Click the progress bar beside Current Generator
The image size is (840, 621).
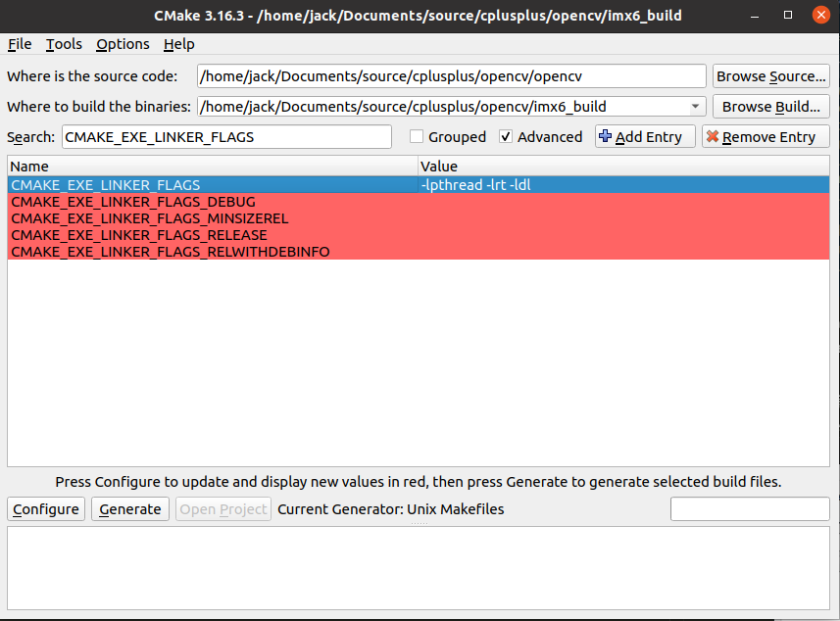(750, 508)
